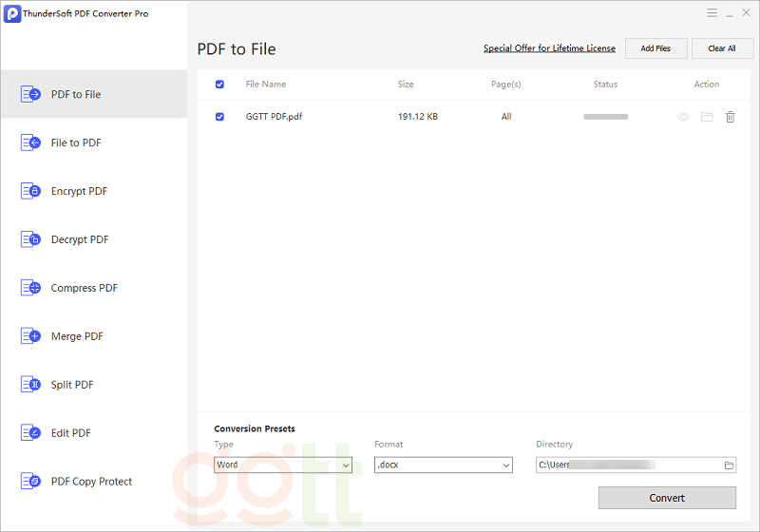This screenshot has height=532, width=760.
Task: Click the directory browse folder icon
Action: click(x=729, y=465)
